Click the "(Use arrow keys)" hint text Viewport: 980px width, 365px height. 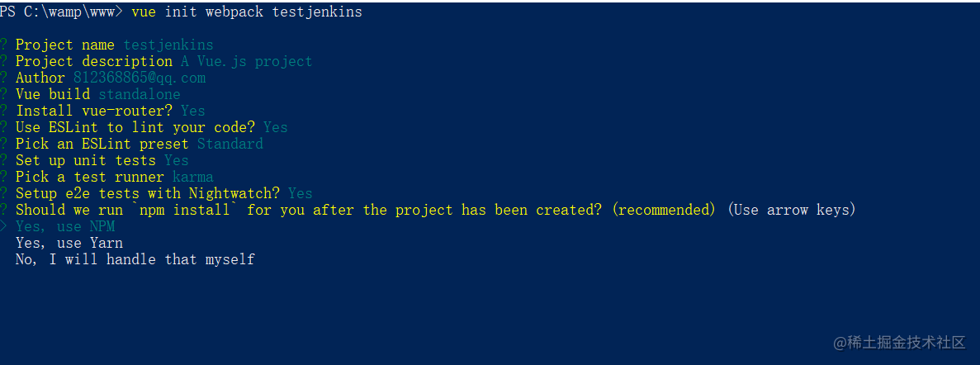792,210
